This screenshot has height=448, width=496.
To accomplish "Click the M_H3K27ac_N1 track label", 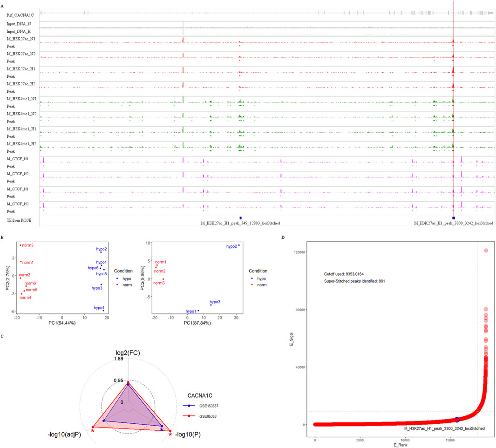I will coord(21,39).
